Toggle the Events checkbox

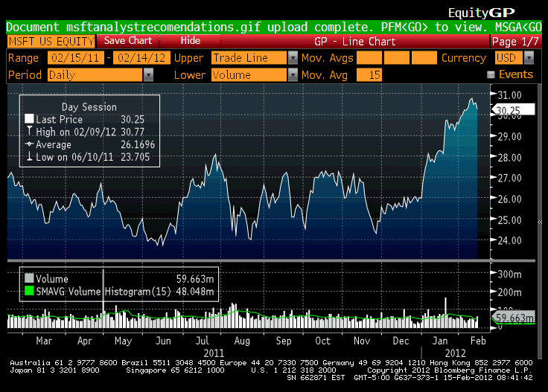click(491, 74)
